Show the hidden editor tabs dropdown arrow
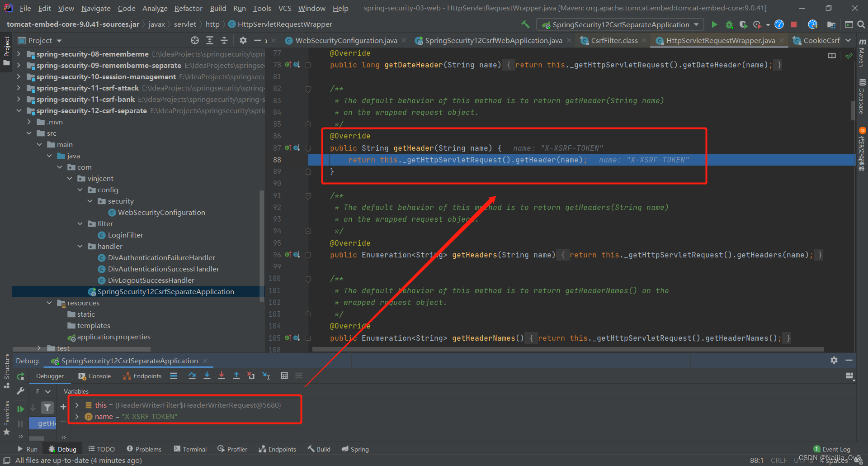The width and height of the screenshot is (868, 466). (849, 40)
